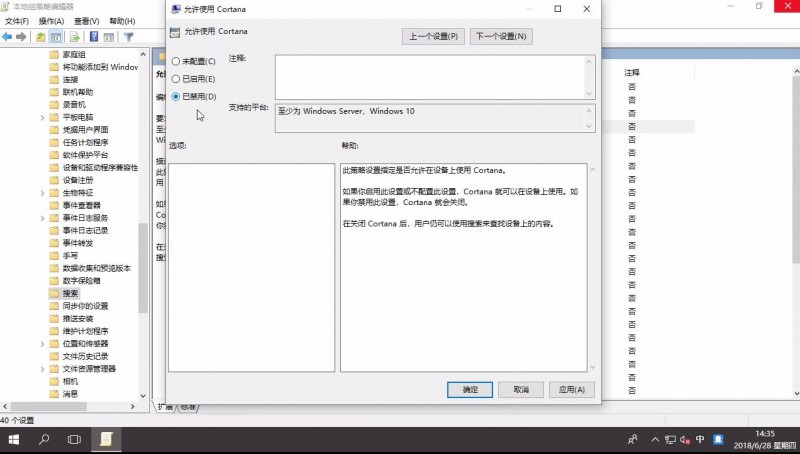Click the 取消 button
Viewport: 800px width, 454px height.
point(521,390)
